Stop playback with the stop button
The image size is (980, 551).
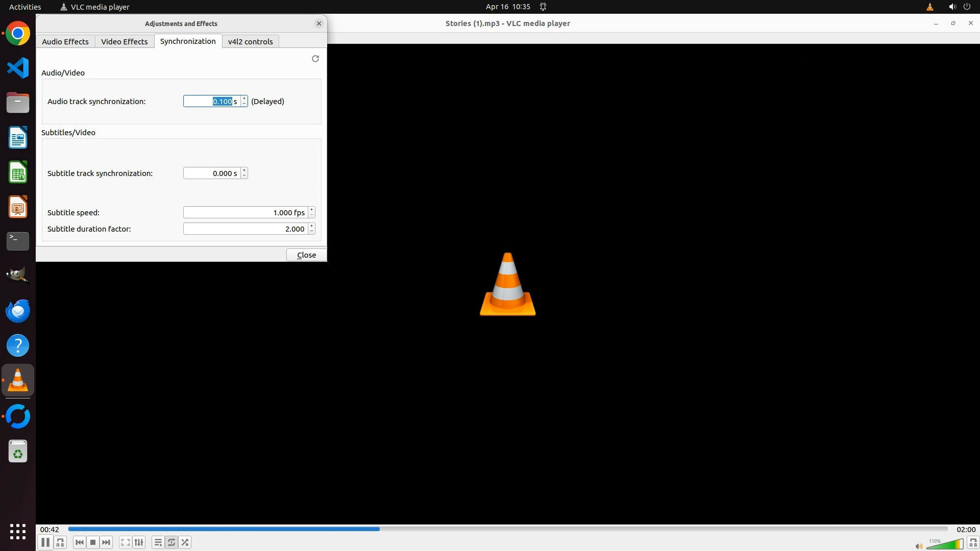[x=93, y=542]
